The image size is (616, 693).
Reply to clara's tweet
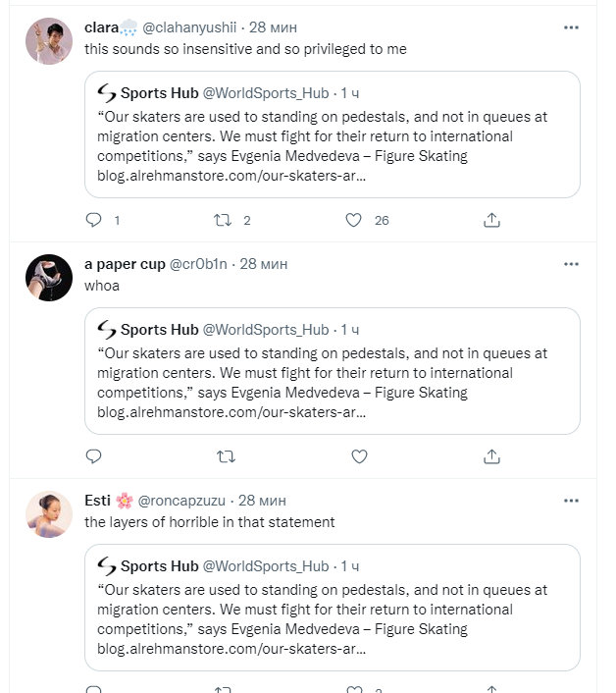(94, 220)
